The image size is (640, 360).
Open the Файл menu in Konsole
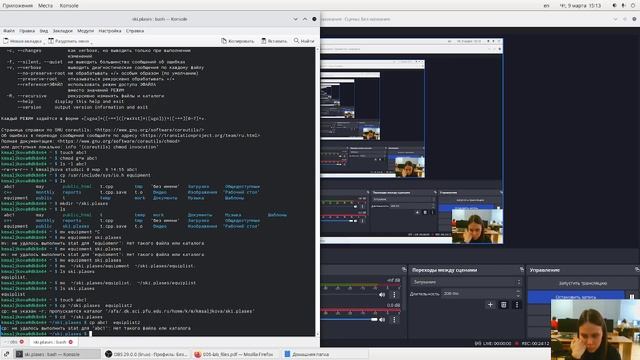click(x=9, y=31)
